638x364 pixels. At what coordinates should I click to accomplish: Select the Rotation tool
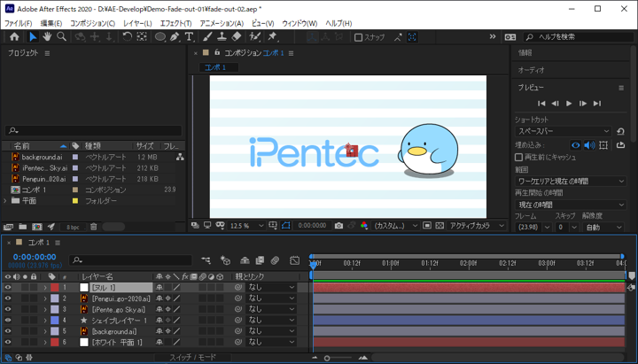127,37
